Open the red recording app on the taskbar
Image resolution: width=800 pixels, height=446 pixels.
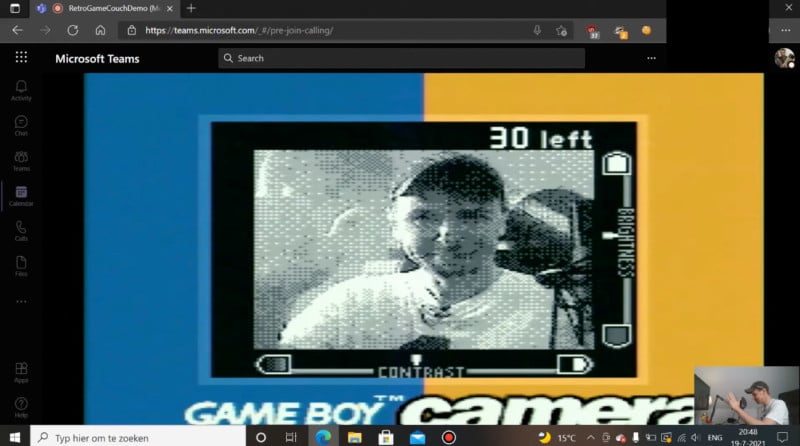pos(448,437)
